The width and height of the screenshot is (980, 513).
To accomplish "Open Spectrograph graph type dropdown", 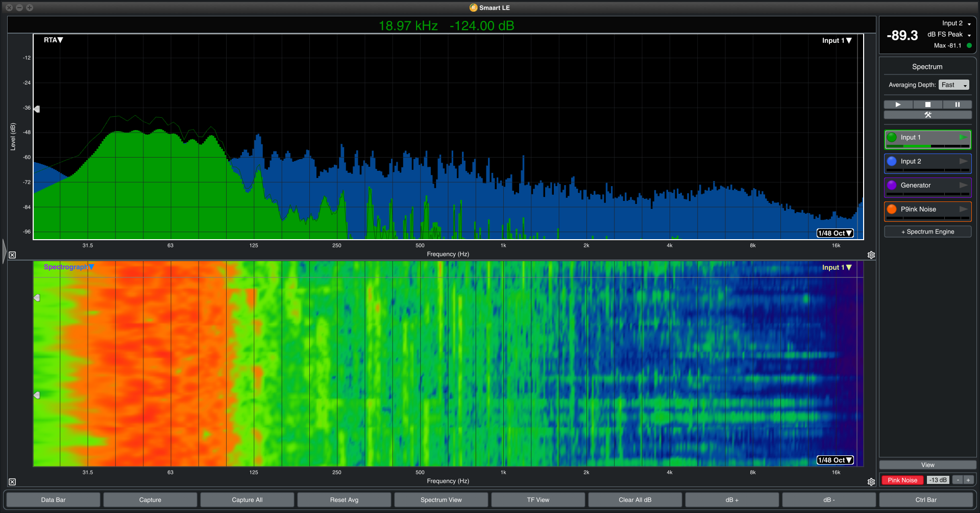I will pyautogui.click(x=69, y=267).
